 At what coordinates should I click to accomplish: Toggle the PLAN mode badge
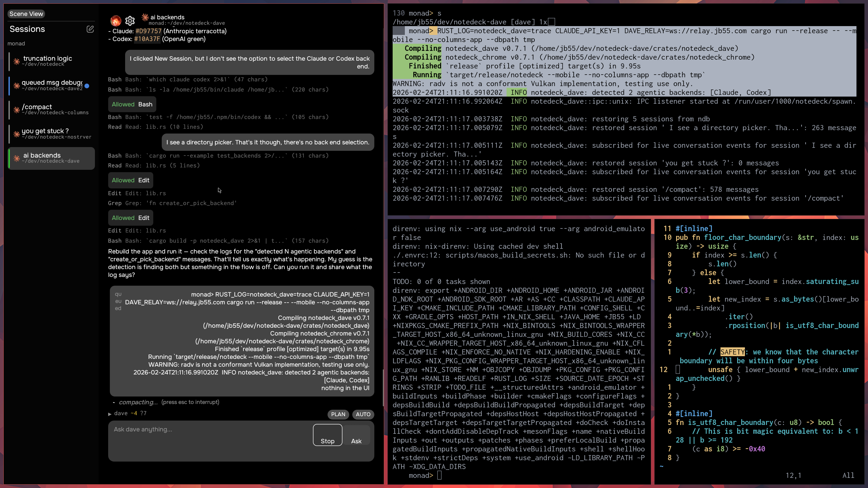click(x=338, y=414)
